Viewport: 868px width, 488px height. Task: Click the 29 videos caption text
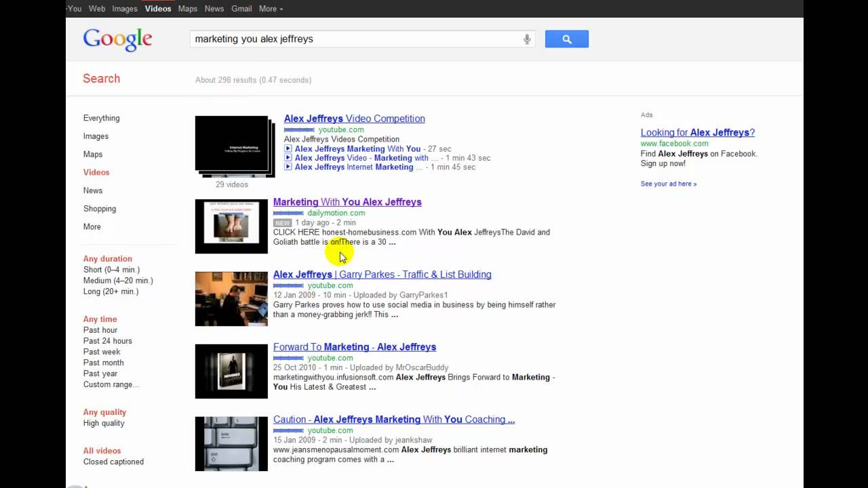pyautogui.click(x=232, y=184)
